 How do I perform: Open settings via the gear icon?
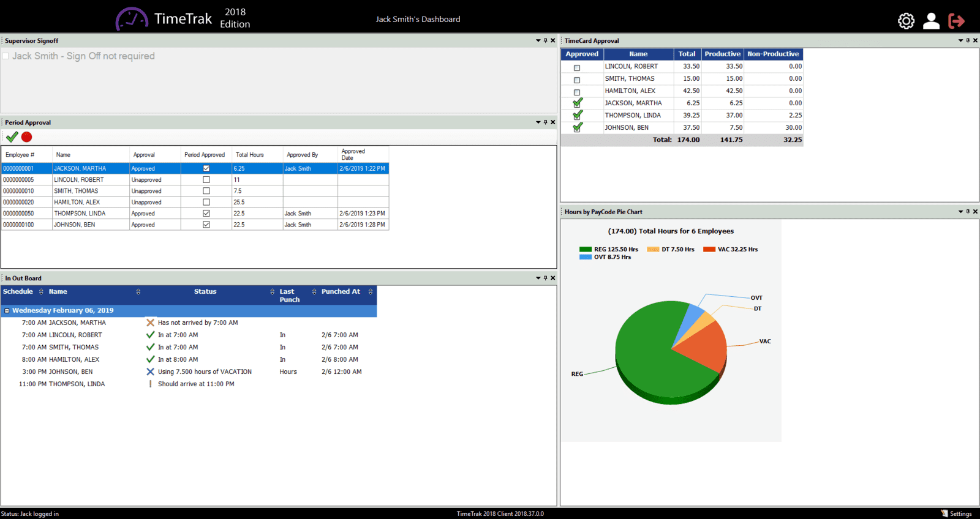click(906, 21)
